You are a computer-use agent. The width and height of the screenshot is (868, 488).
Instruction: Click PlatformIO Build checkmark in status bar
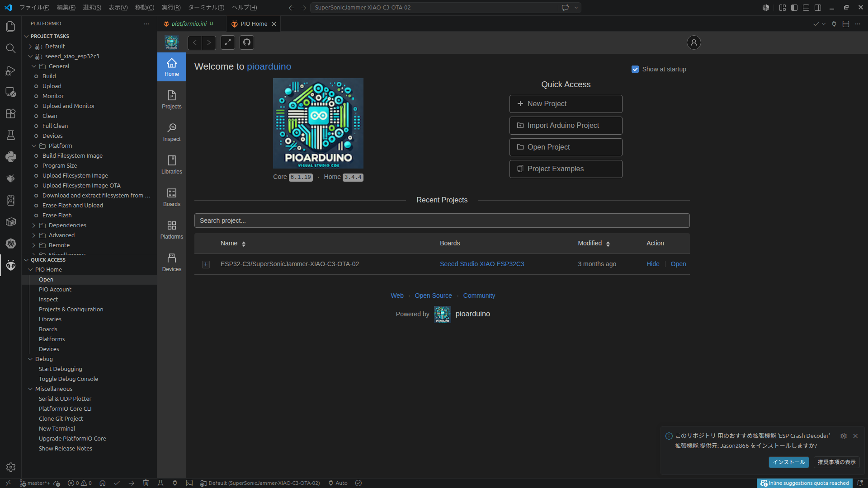[x=117, y=483]
